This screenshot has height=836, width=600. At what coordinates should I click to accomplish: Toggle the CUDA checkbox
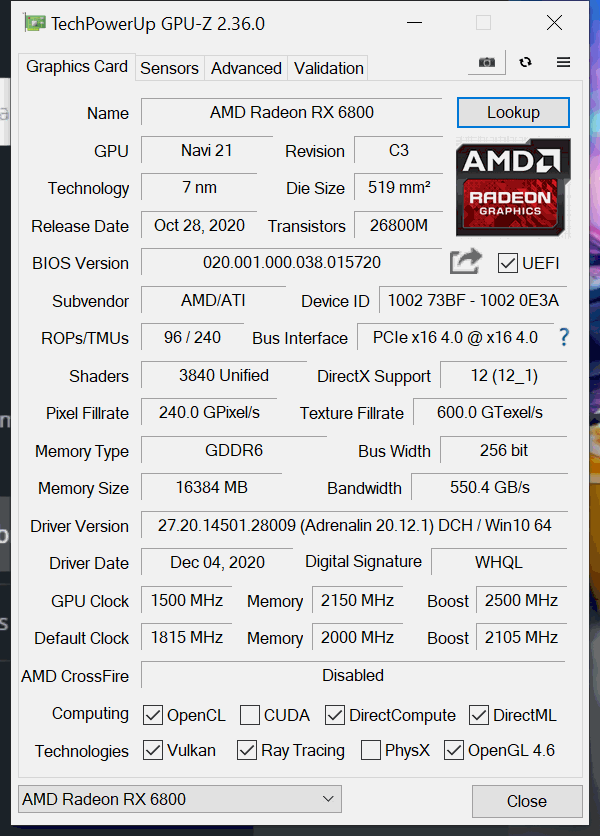tap(250, 715)
